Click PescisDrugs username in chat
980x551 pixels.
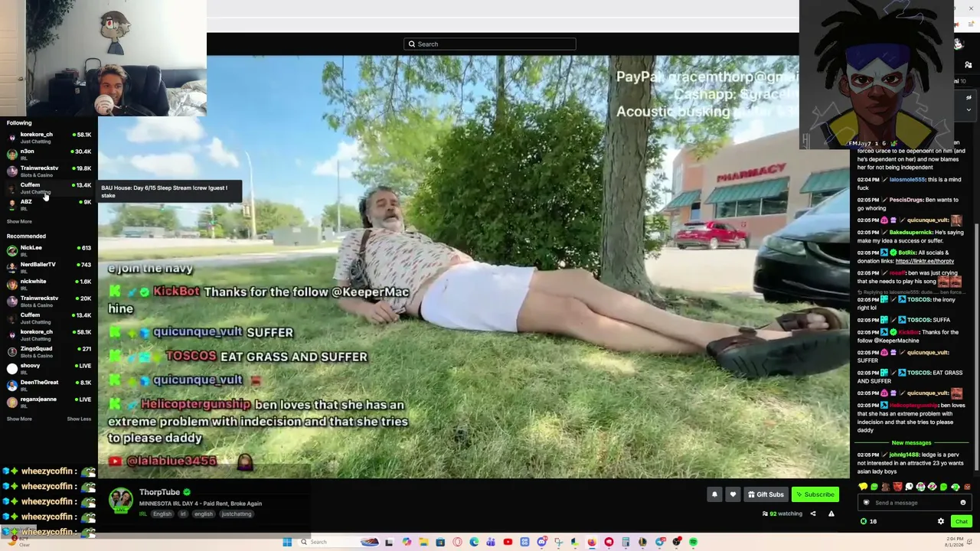point(906,200)
